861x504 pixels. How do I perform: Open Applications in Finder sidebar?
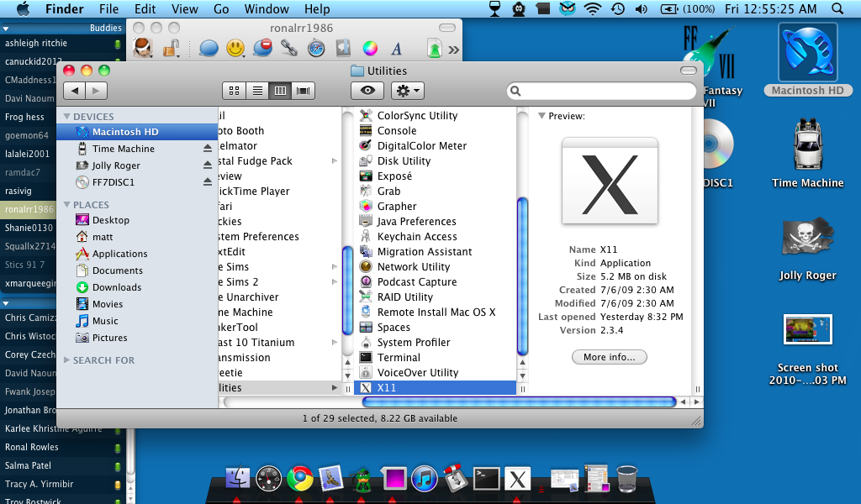pos(119,254)
